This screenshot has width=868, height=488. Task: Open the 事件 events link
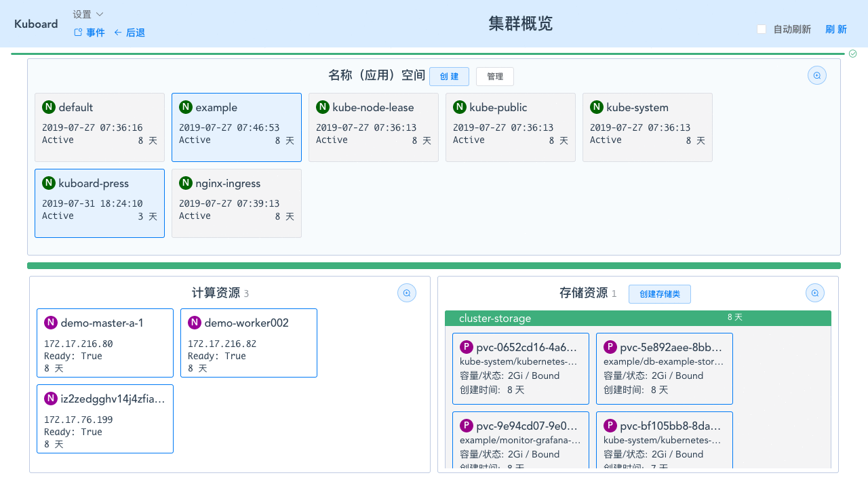pos(89,32)
